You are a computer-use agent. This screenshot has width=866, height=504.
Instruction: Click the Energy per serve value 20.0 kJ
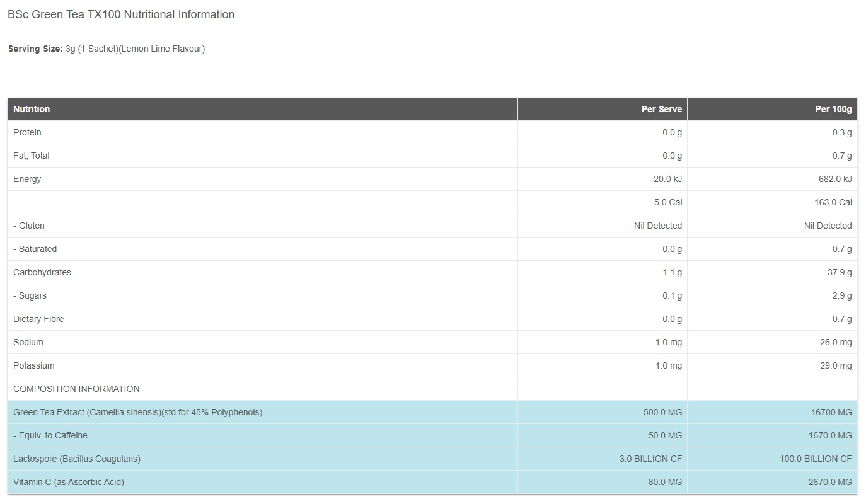tap(667, 179)
